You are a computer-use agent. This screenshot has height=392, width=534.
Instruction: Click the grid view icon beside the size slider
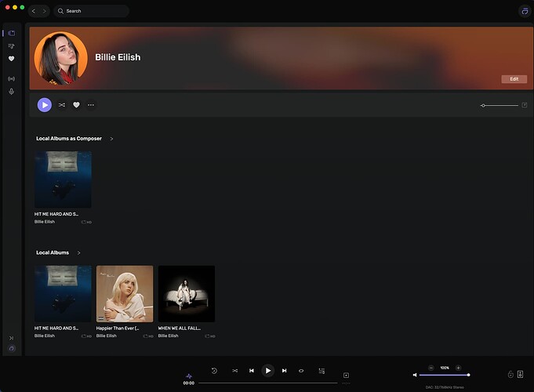pos(525,105)
